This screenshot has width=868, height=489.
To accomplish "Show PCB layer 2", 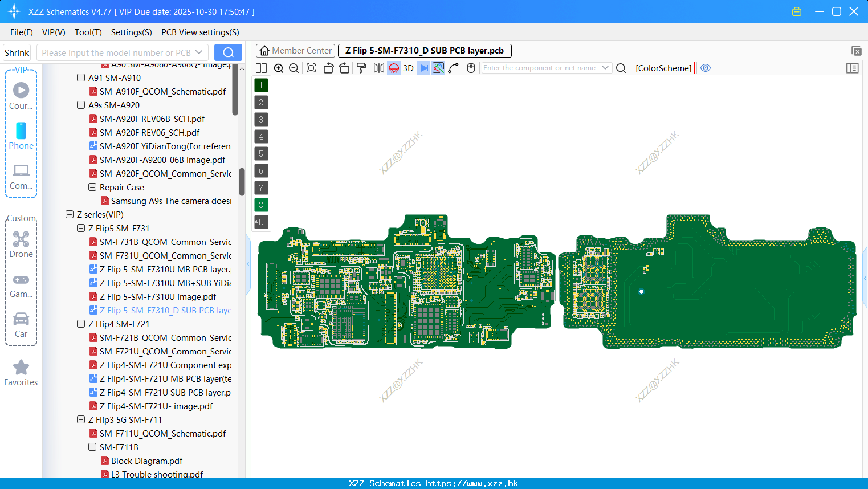I will pyautogui.click(x=261, y=102).
